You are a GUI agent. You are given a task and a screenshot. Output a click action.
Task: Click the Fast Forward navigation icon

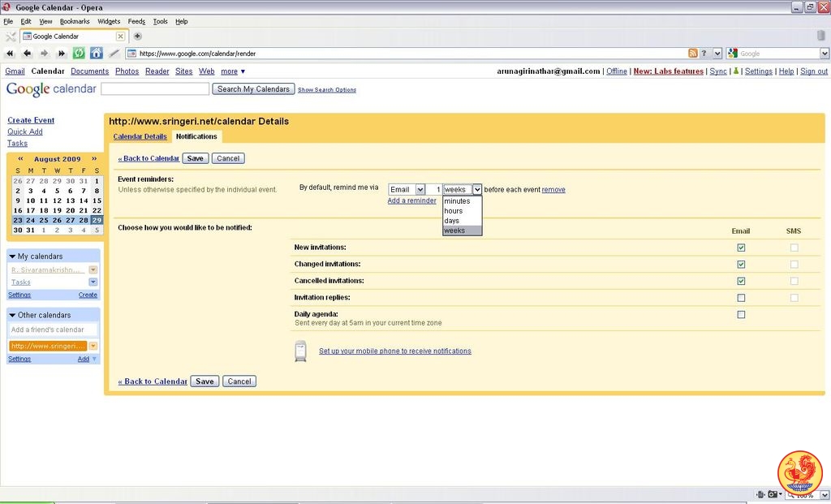62,54
